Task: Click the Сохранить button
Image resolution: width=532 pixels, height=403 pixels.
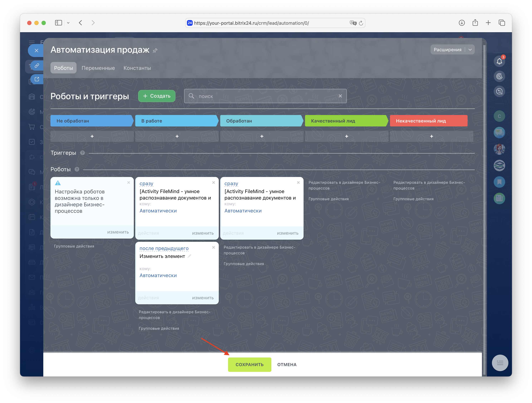Action: tap(249, 364)
